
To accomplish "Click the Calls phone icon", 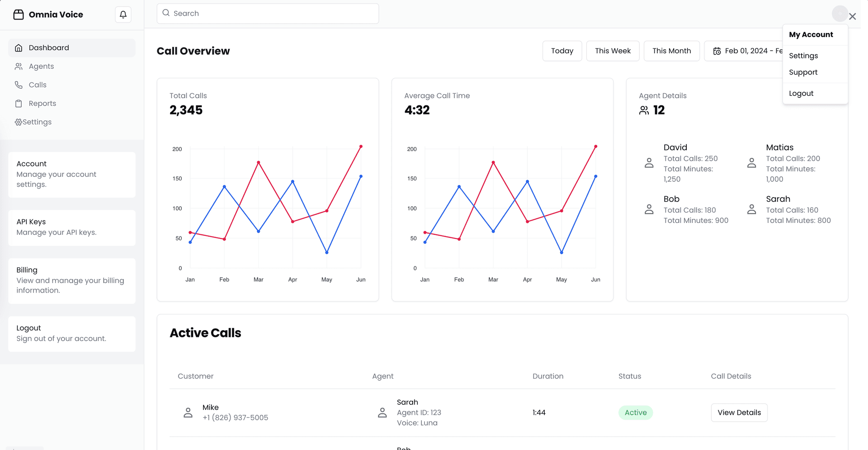I will [19, 85].
